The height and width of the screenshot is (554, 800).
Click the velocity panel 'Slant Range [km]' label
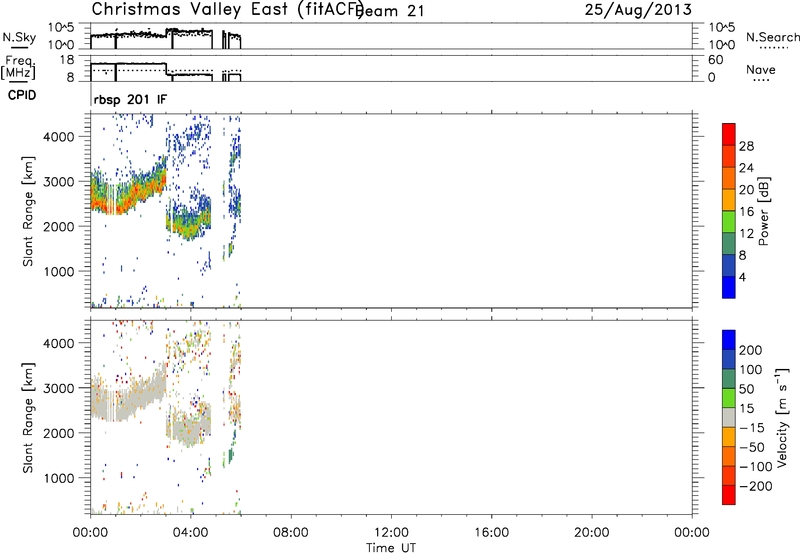tap(28, 418)
